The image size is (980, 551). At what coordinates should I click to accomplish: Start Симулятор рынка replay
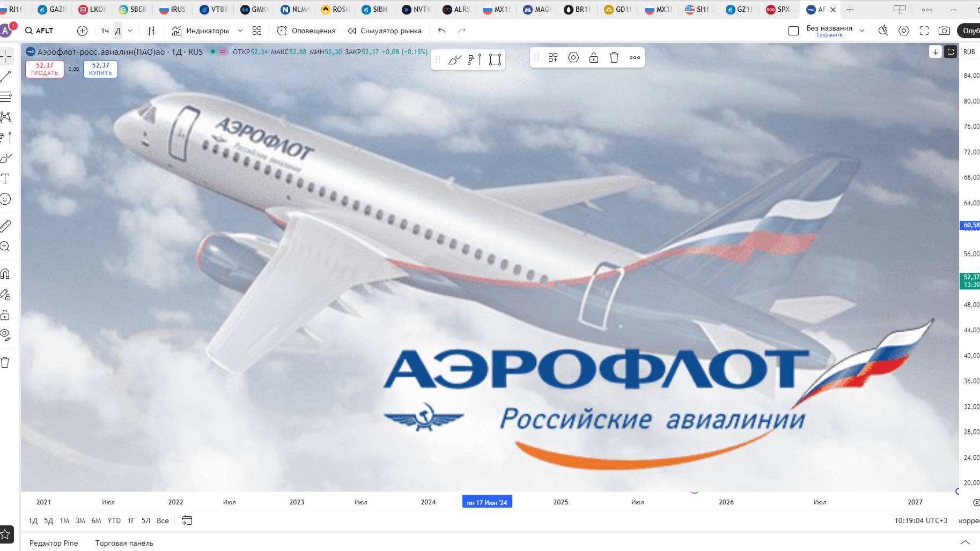pos(385,31)
